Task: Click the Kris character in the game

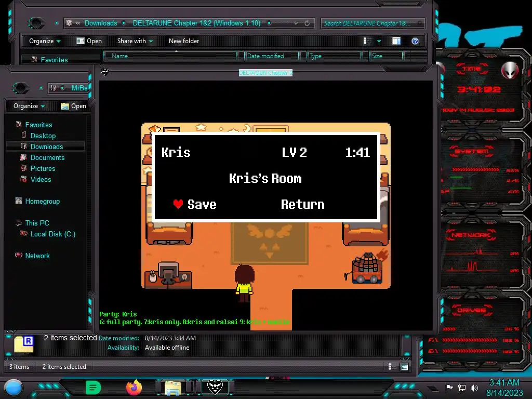Action: coord(244,284)
